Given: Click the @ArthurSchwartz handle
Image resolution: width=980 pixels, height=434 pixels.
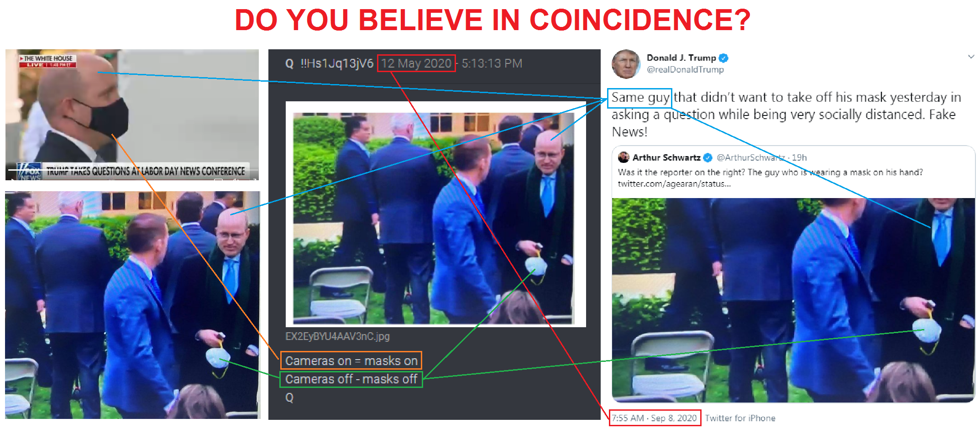Looking at the screenshot, I should point(750,157).
